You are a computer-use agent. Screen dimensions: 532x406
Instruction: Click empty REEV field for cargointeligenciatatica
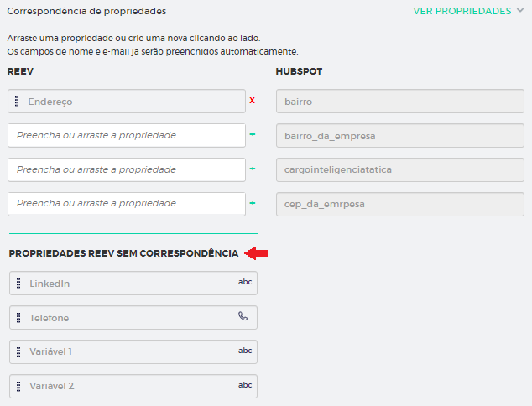coord(126,169)
